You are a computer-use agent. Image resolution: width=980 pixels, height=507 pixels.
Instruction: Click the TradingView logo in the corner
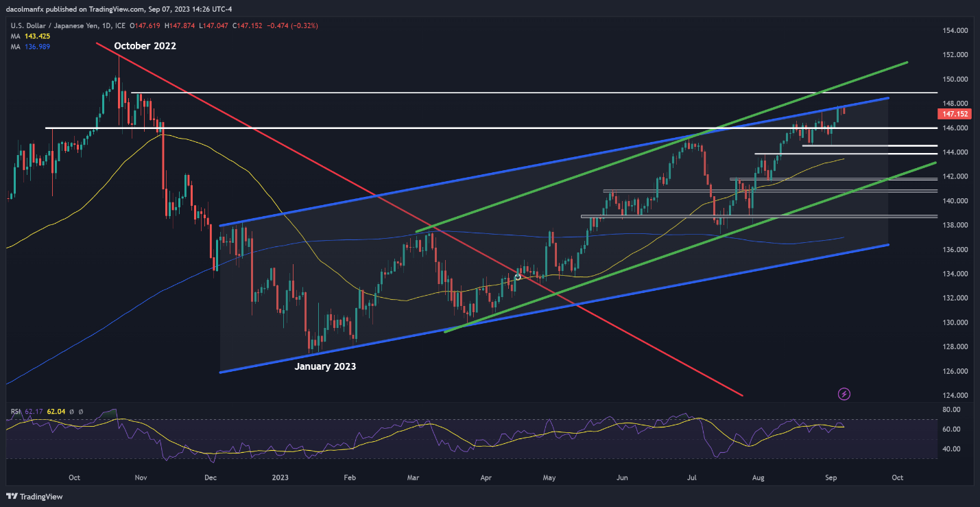[34, 497]
